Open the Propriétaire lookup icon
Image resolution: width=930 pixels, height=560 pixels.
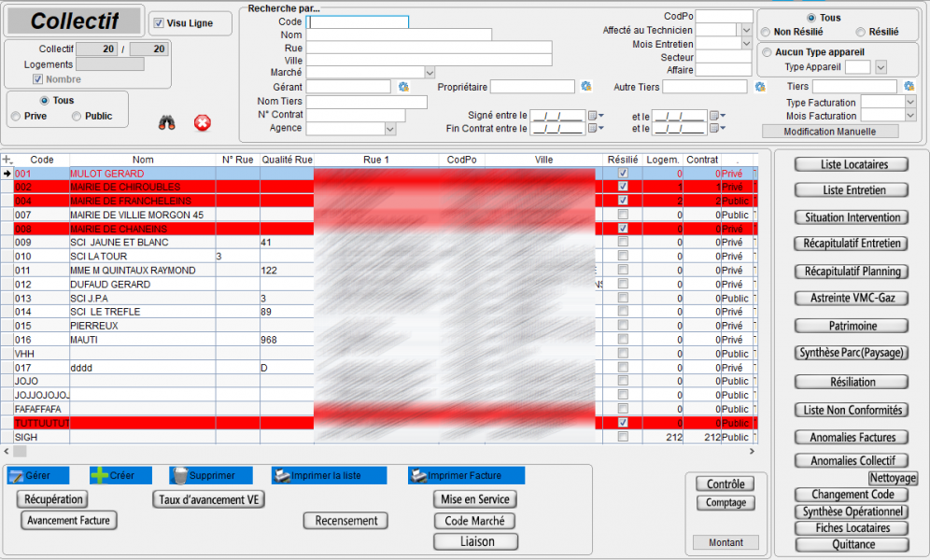pyautogui.click(x=586, y=87)
